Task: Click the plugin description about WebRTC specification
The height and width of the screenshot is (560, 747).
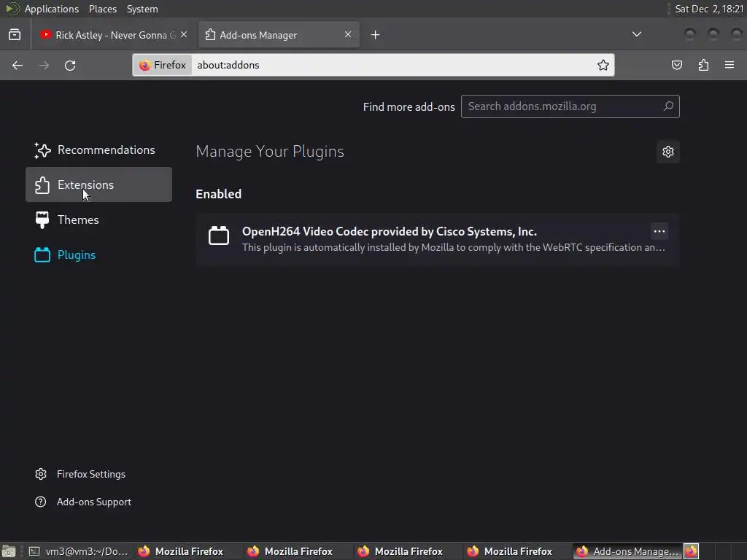Action: coord(454,248)
